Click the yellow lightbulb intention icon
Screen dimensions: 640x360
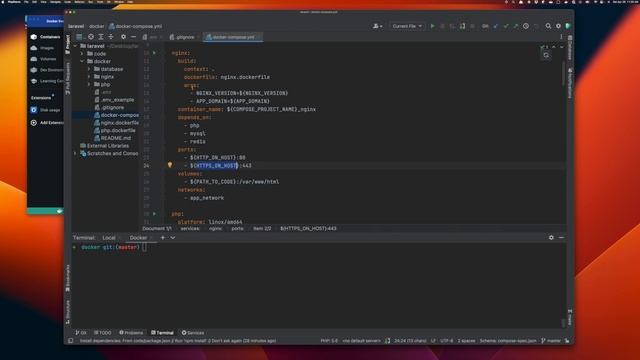(x=170, y=165)
